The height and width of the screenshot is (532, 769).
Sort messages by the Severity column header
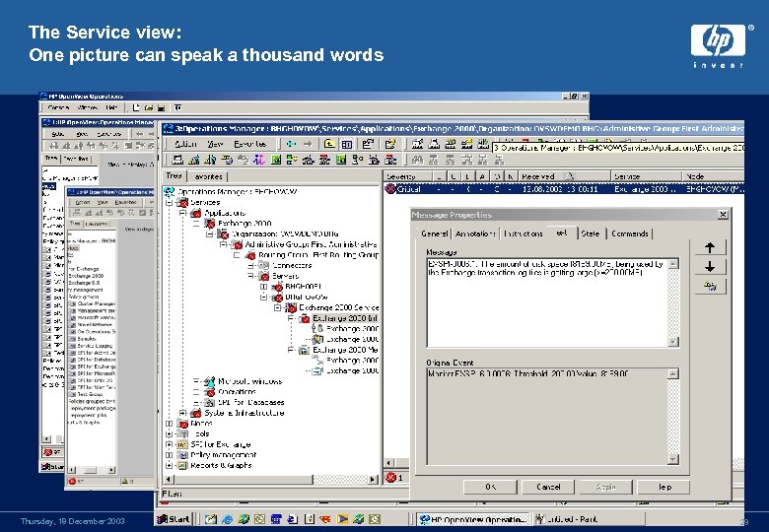(408, 176)
